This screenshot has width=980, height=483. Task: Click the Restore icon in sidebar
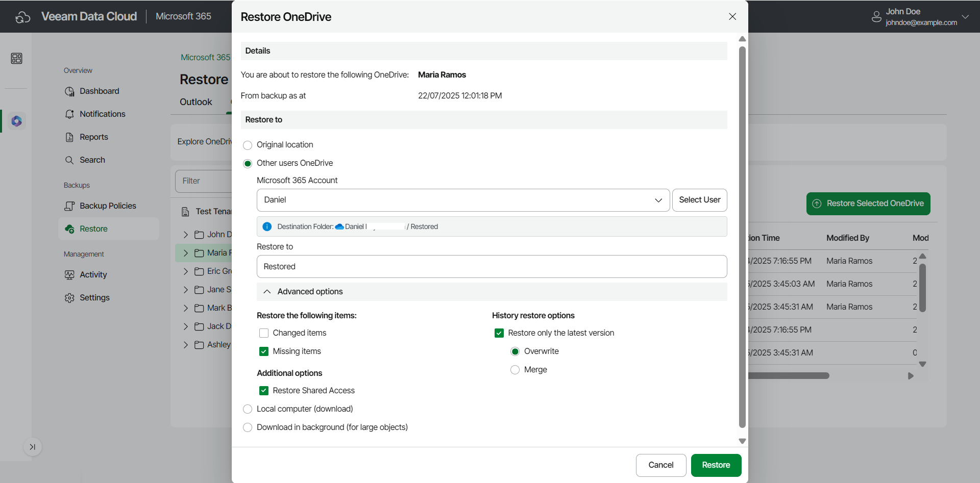(x=69, y=229)
